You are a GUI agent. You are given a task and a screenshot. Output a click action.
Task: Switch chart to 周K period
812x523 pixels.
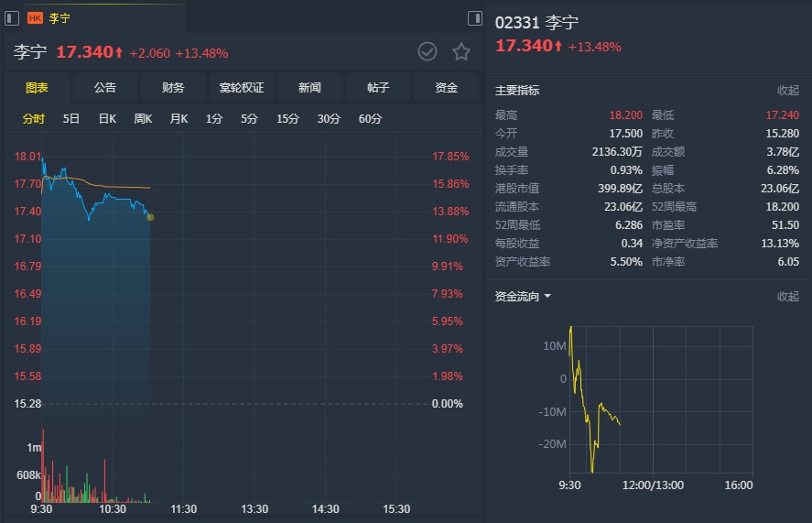[x=143, y=118]
